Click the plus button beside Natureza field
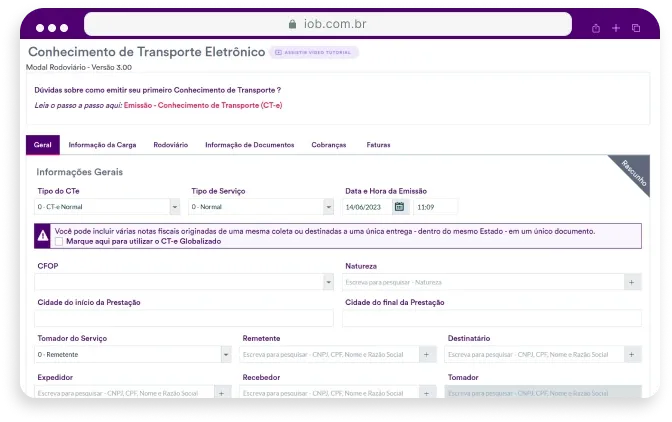672x422 pixels. pos(632,283)
